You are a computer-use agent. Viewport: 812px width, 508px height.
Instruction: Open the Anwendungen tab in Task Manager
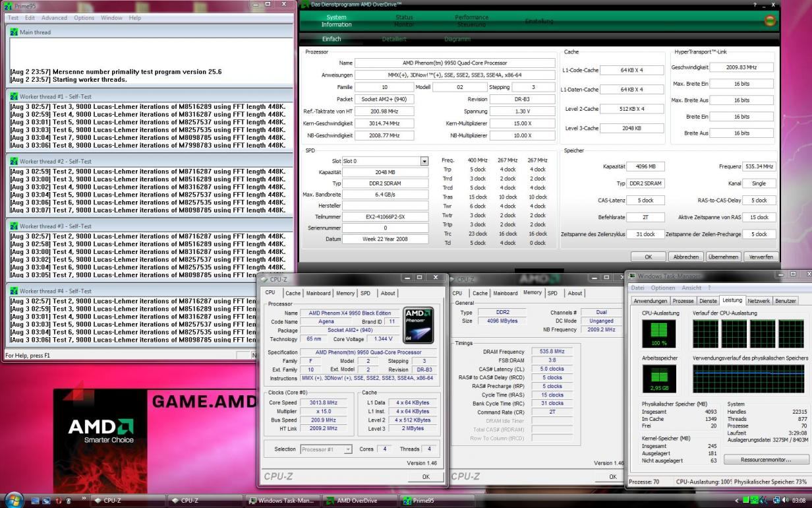(x=650, y=301)
